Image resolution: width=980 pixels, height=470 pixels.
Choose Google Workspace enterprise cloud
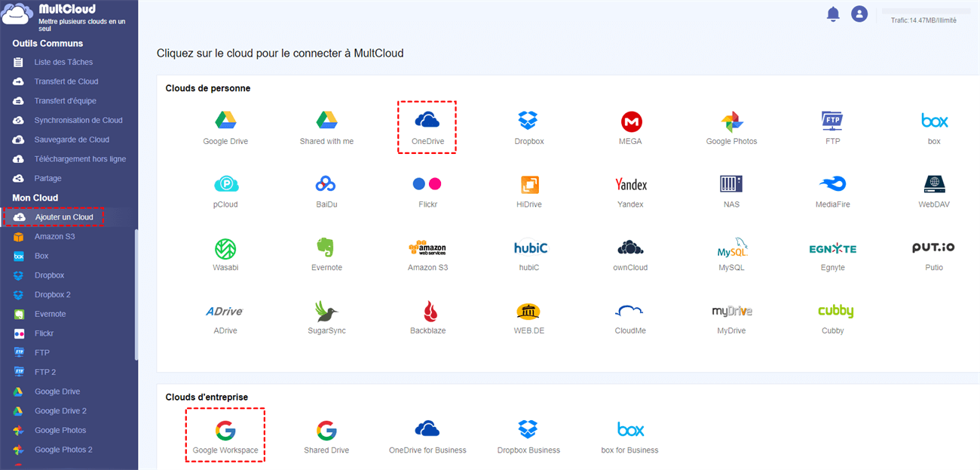pos(225,431)
